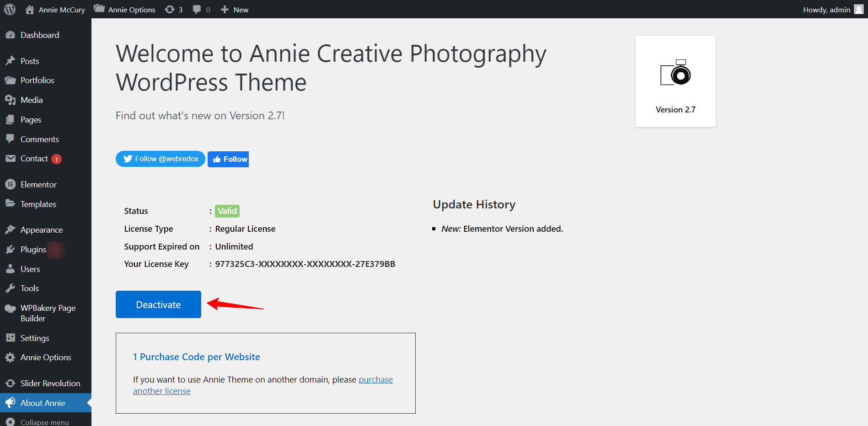The width and height of the screenshot is (868, 426).
Task: Click the Settings sliders icon
Action: click(10, 338)
